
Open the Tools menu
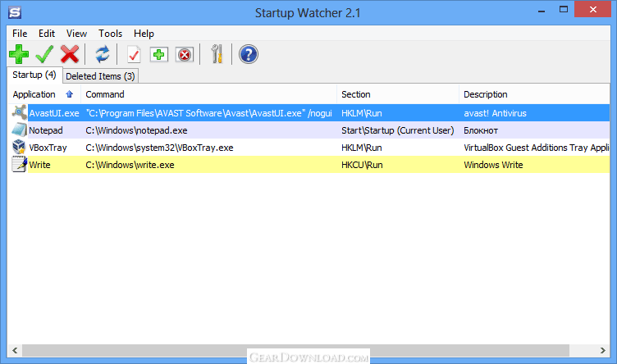pyautogui.click(x=110, y=34)
